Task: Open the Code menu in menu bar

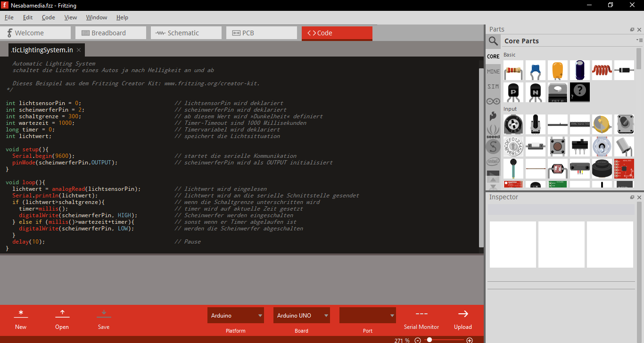Action: point(48,17)
